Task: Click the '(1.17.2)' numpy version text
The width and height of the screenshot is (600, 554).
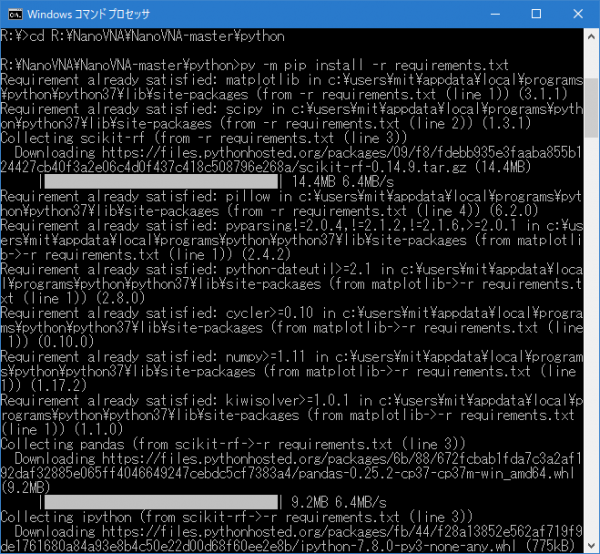Action: click(59, 385)
